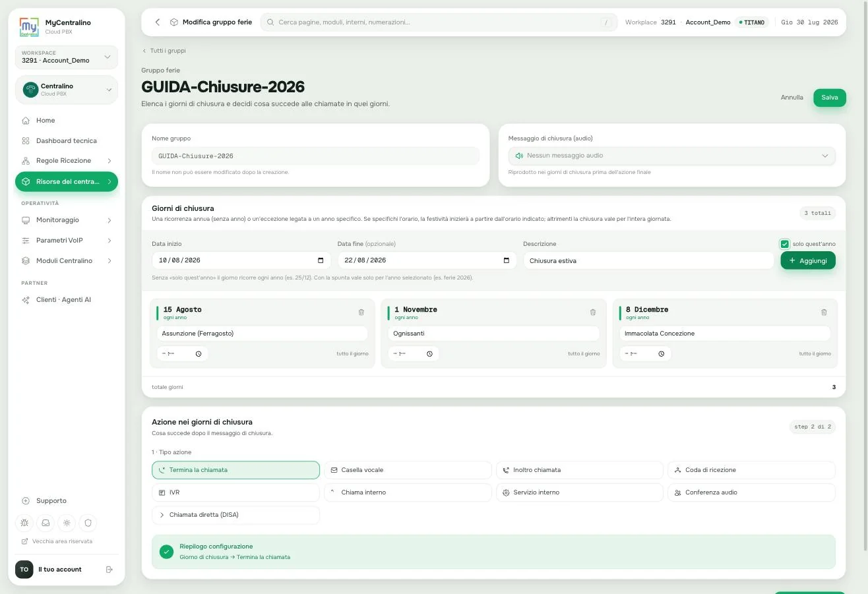The image size is (868, 594).
Task: Click the logout icon beside Il tuo account
Action: pyautogui.click(x=109, y=570)
